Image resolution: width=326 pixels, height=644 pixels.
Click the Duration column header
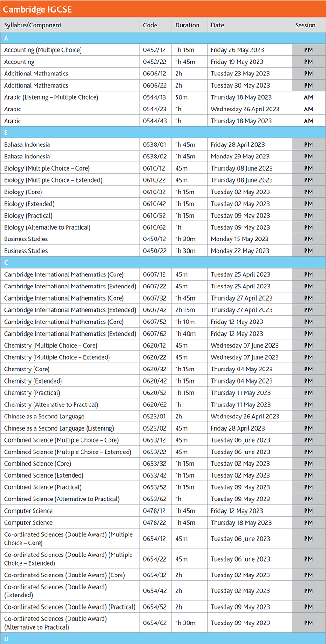187,25
